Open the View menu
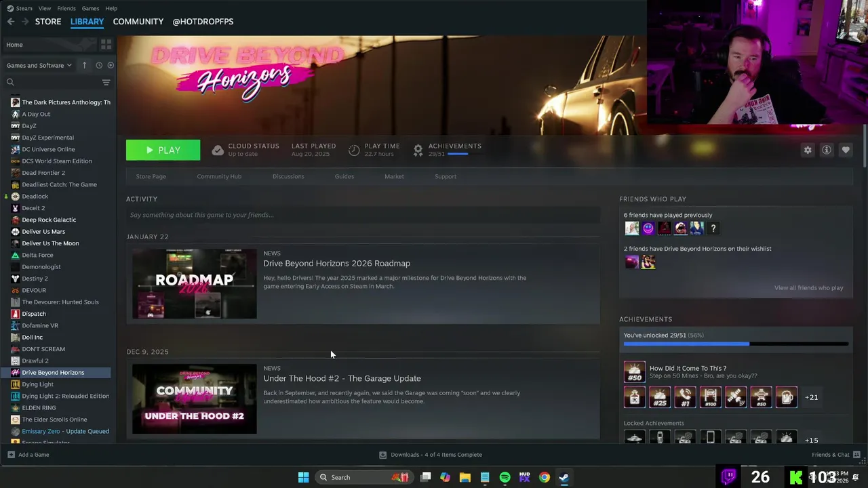The width and height of the screenshot is (868, 488). pyautogui.click(x=45, y=8)
